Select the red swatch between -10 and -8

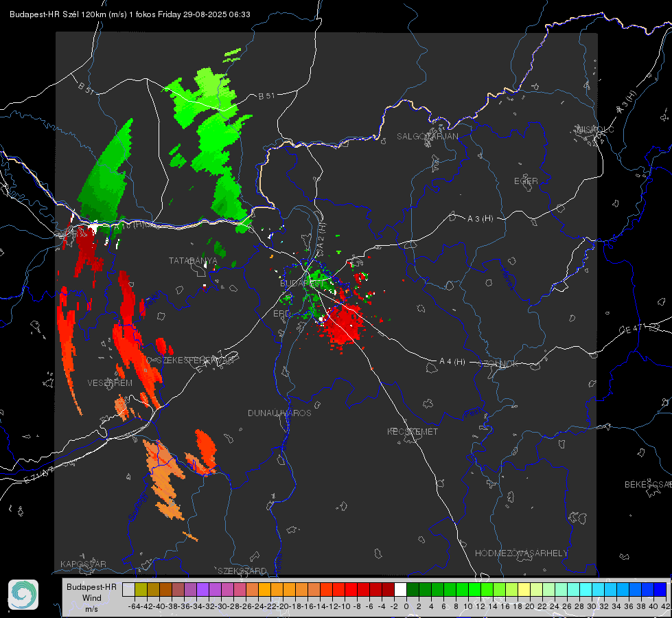pos(351,589)
